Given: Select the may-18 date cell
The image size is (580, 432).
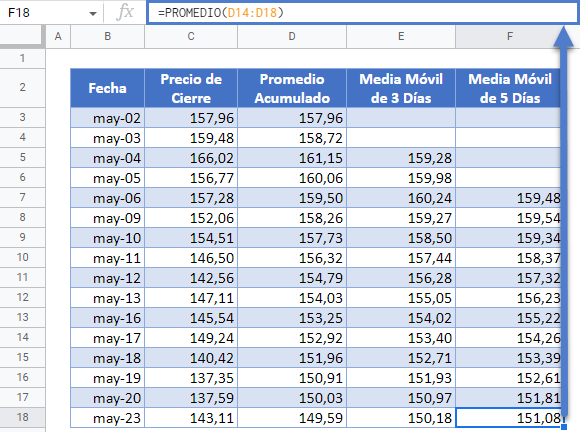Looking at the screenshot, I should 107,358.
